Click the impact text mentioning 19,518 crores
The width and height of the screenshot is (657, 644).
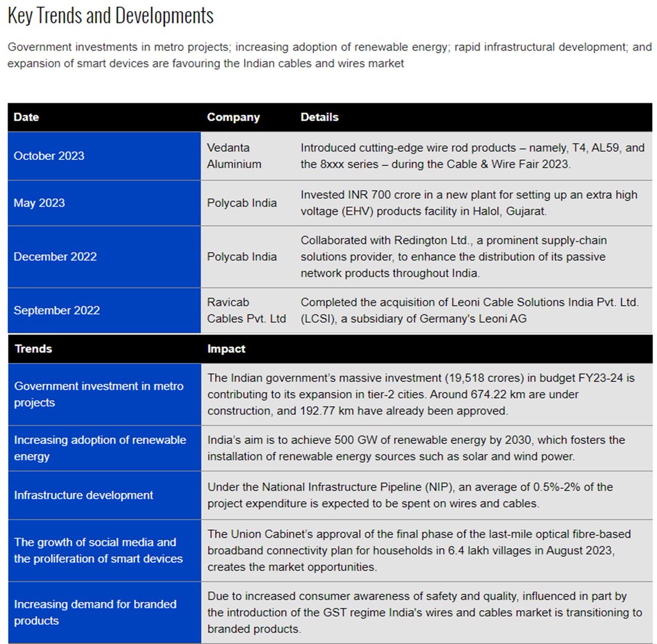click(x=421, y=394)
